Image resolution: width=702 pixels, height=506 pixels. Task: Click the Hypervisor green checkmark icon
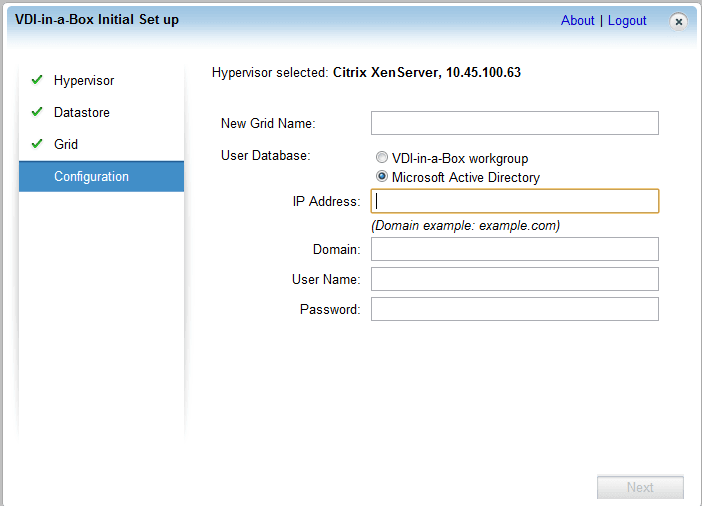pos(37,80)
